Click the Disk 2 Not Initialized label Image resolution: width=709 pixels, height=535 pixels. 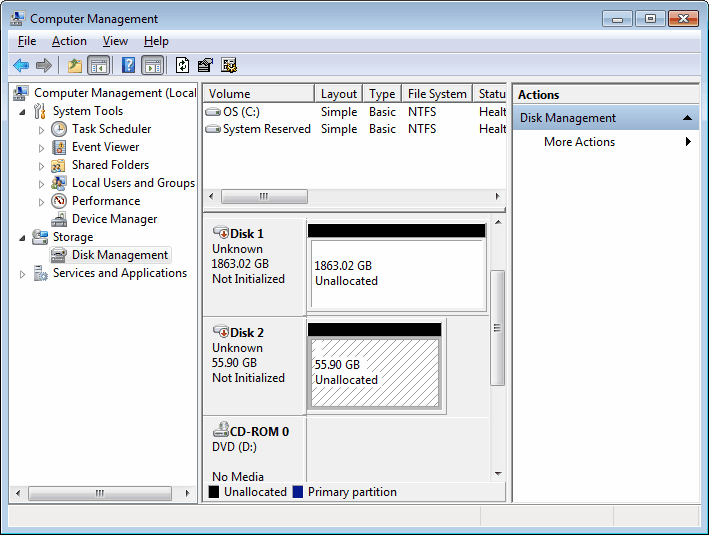(x=248, y=378)
